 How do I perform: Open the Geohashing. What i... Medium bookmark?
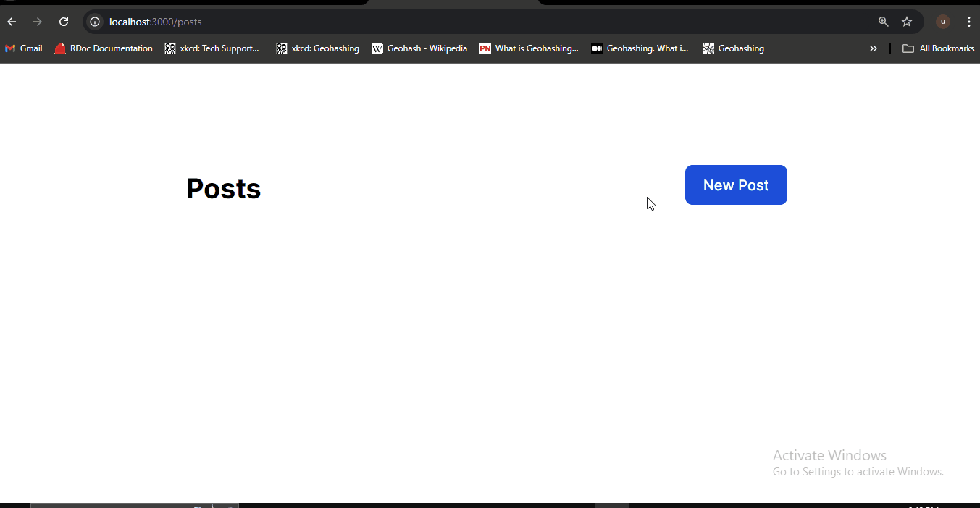pyautogui.click(x=640, y=48)
